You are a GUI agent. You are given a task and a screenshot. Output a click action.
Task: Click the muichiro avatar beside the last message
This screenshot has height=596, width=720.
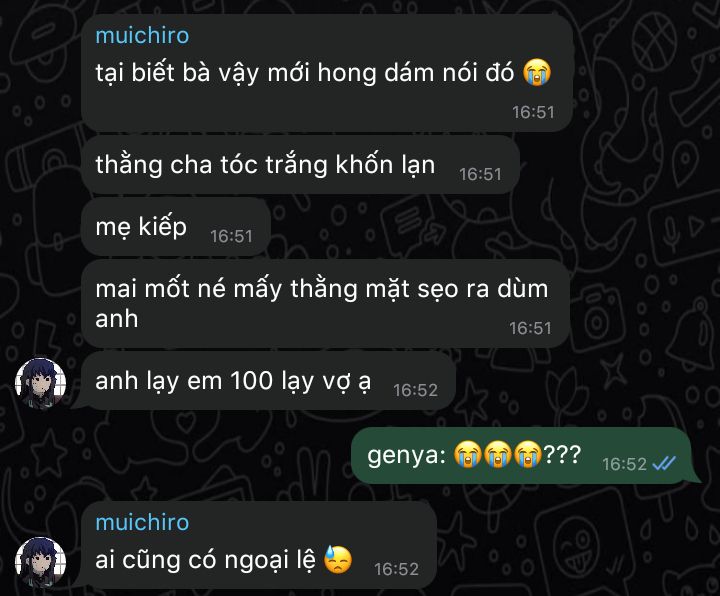(x=40, y=562)
